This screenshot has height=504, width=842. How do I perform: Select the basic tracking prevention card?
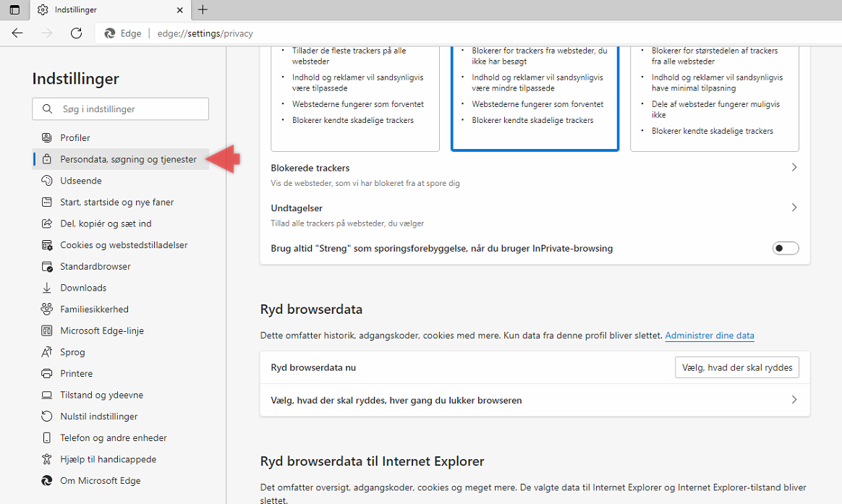tap(355, 98)
